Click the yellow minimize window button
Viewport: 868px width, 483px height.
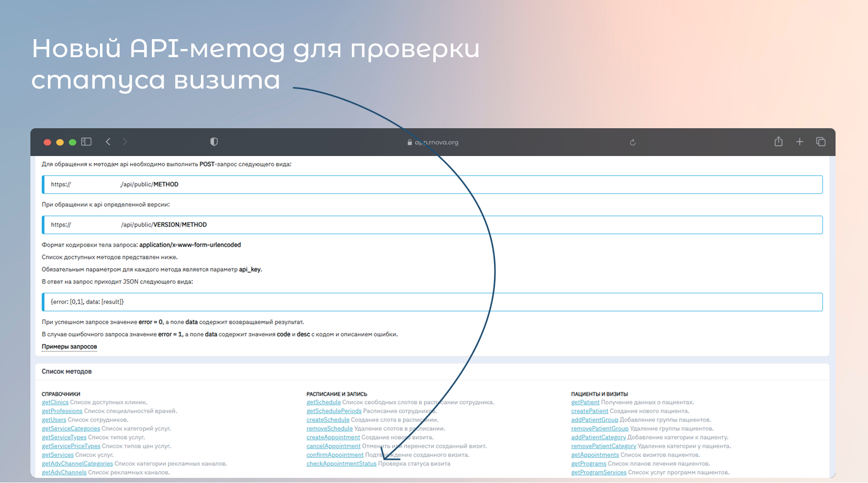pos(60,142)
